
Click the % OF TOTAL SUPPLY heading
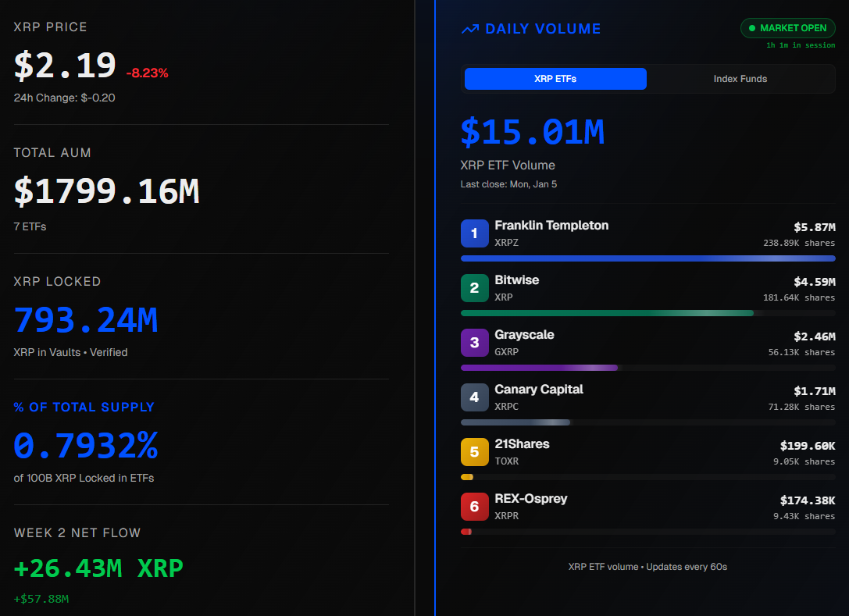(84, 407)
